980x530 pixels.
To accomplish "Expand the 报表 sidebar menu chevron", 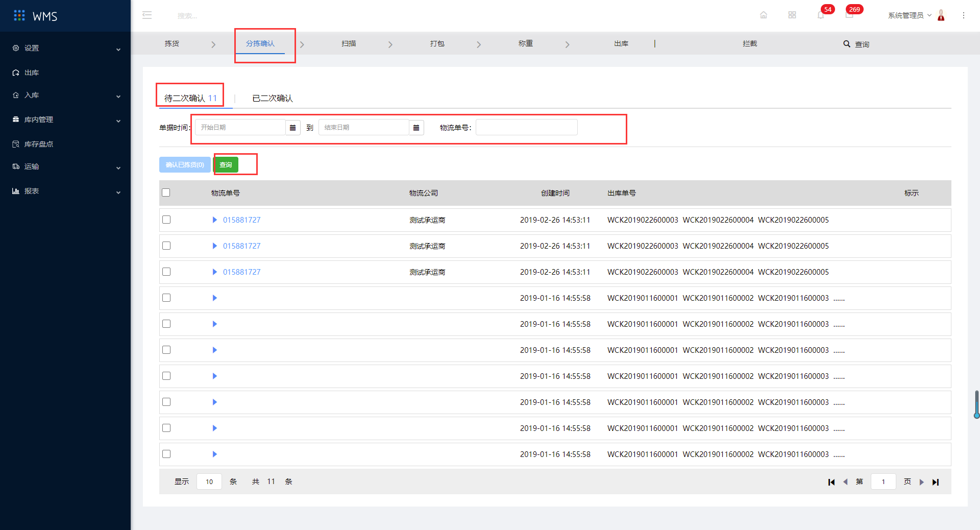I will (118, 192).
